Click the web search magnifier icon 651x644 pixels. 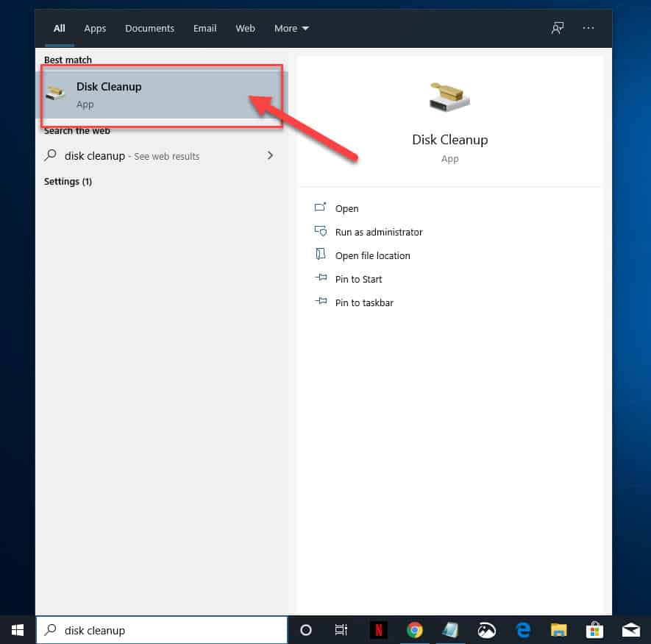tap(50, 155)
